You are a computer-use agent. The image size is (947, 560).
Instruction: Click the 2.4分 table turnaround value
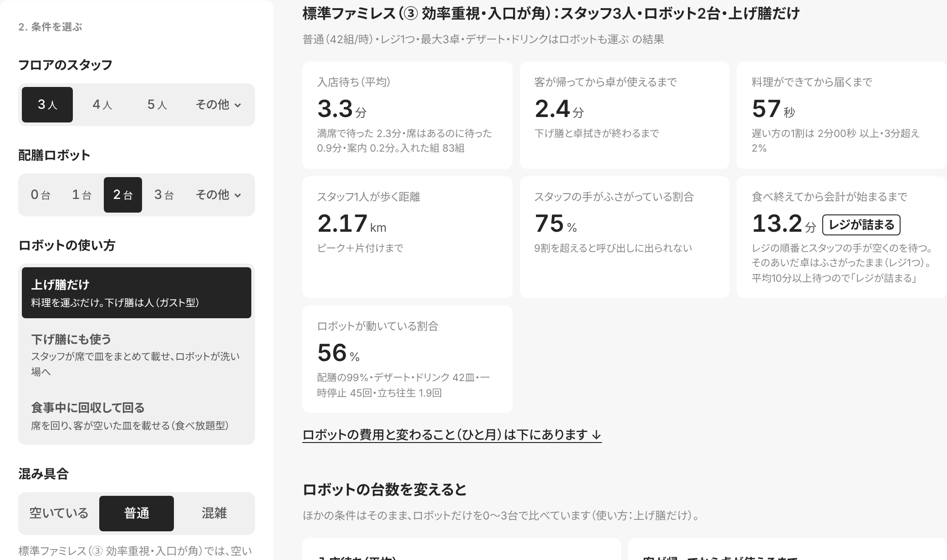(x=559, y=109)
